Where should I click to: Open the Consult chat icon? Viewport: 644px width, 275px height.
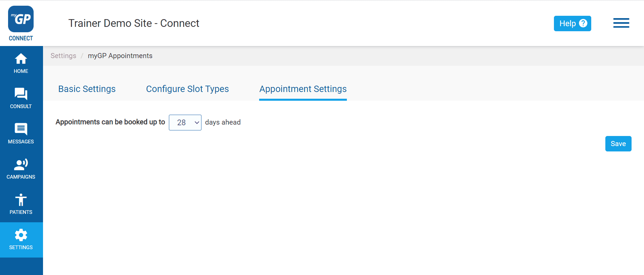click(x=21, y=94)
